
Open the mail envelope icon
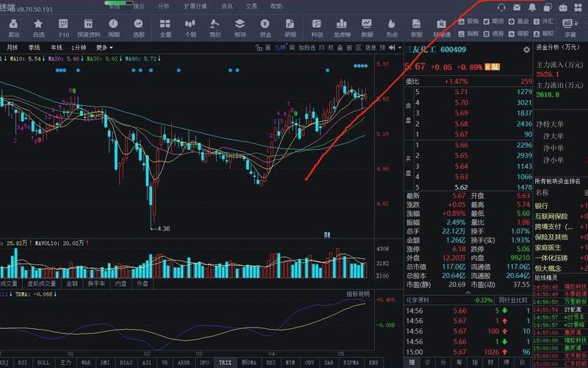click(x=517, y=7)
